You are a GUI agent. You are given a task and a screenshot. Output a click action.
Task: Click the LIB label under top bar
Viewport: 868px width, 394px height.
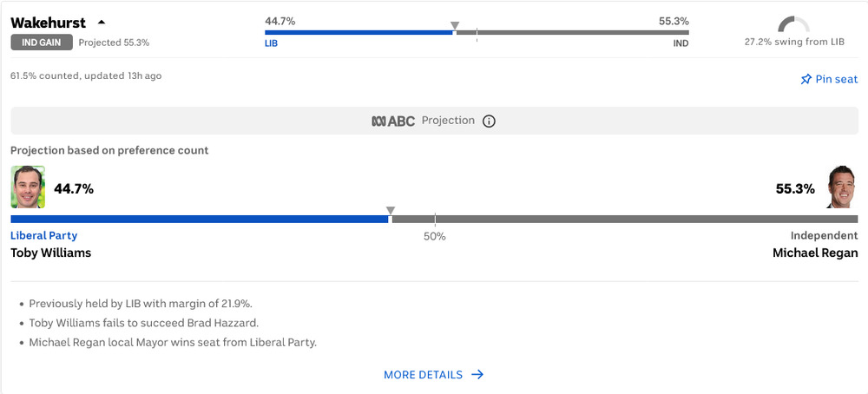click(271, 43)
